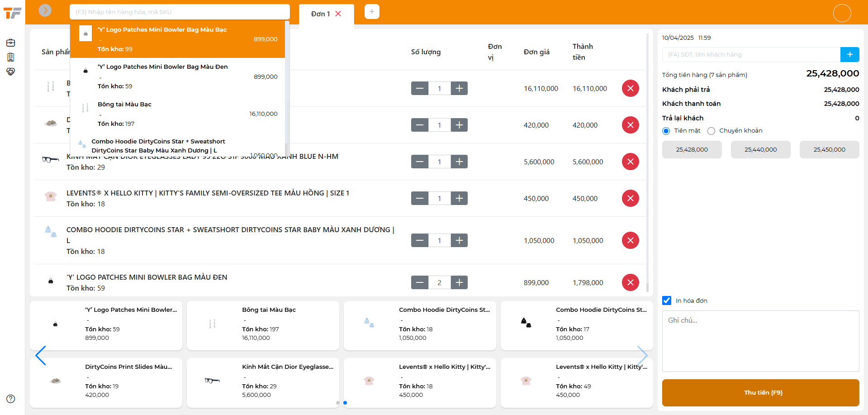868x415 pixels.
Task: Click the round arrow toggle button in header
Action: click(x=45, y=10)
